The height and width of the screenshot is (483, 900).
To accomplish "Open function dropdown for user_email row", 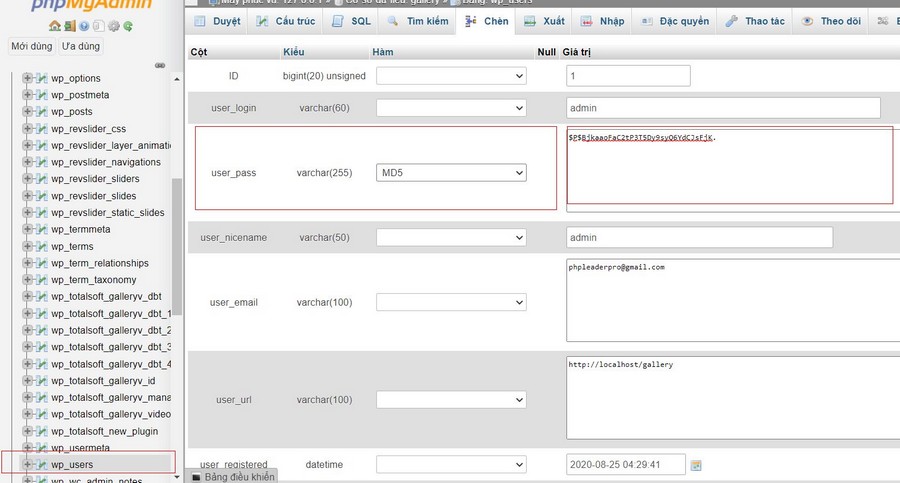I will coord(451,302).
